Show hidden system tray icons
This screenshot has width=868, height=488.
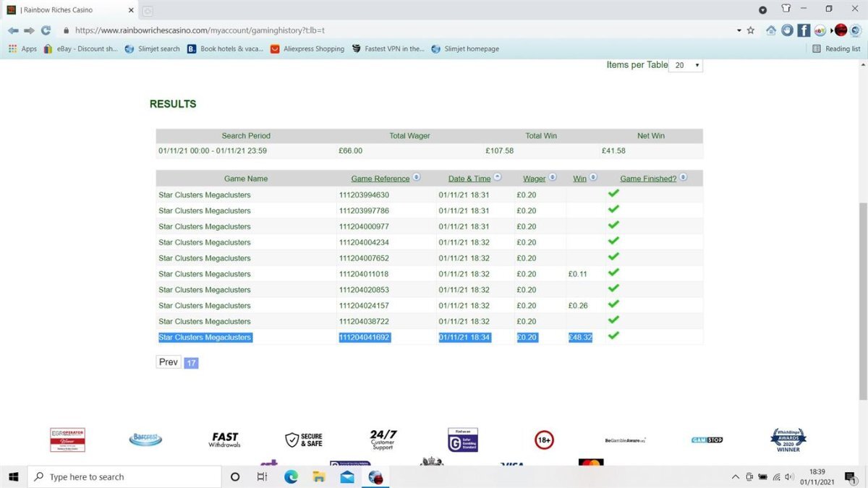(736, 477)
